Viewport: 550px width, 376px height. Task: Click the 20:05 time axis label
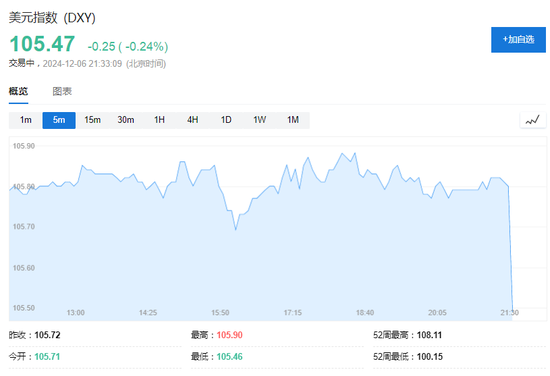point(437,313)
